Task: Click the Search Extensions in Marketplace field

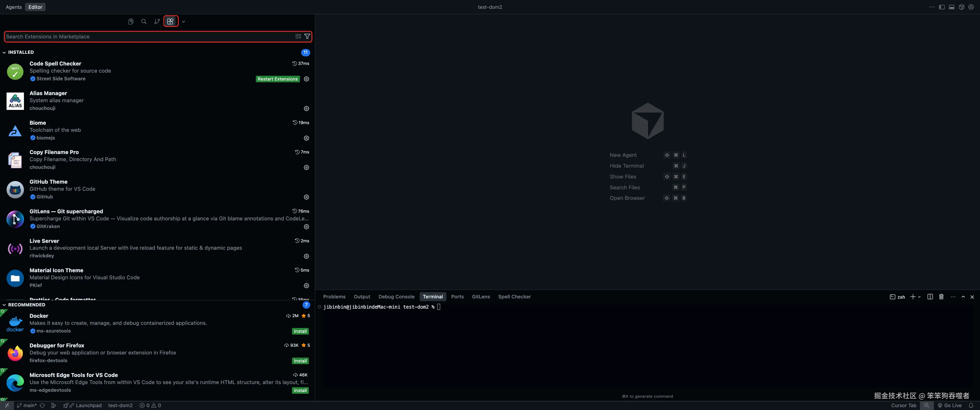Action: (148, 36)
